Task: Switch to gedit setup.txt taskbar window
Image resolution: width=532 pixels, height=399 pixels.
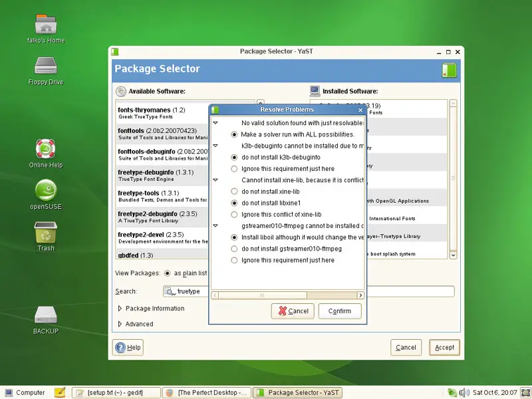Action: point(117,392)
